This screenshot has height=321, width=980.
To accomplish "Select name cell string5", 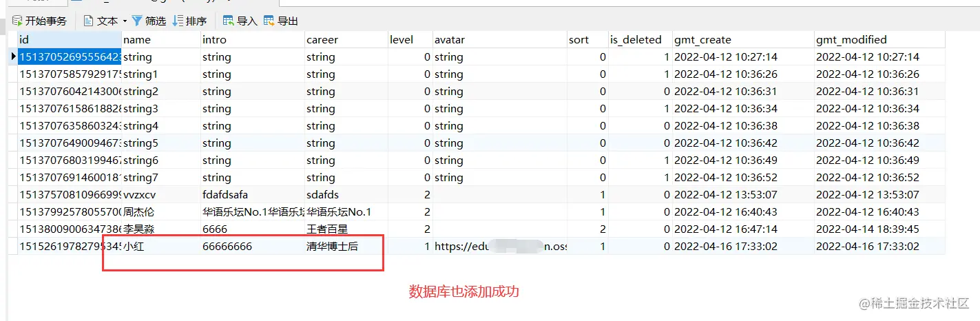I will (161, 143).
